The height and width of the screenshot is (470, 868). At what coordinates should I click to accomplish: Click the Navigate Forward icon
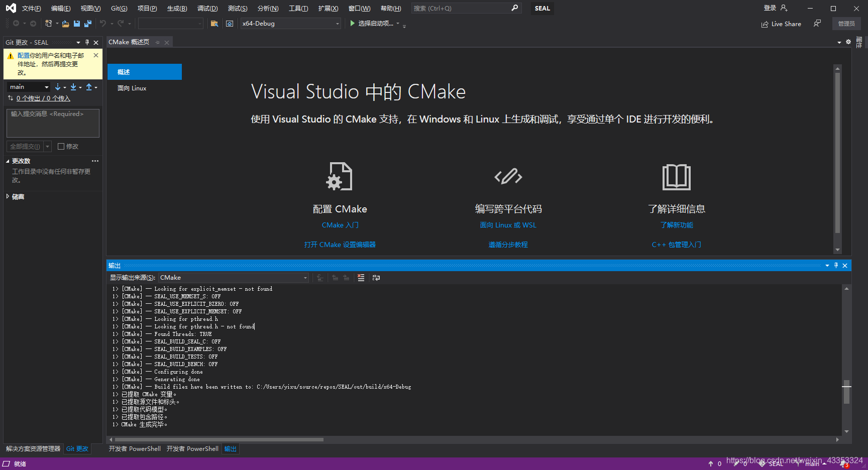[x=33, y=24]
